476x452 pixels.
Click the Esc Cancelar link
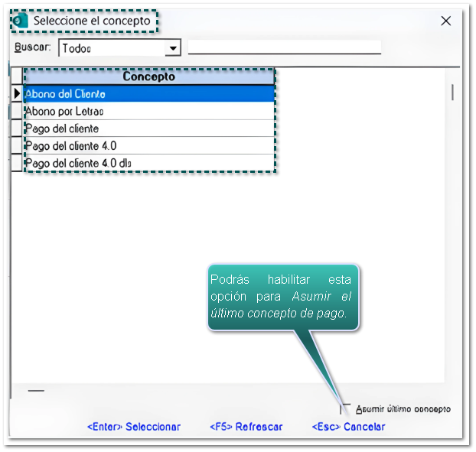(x=348, y=427)
